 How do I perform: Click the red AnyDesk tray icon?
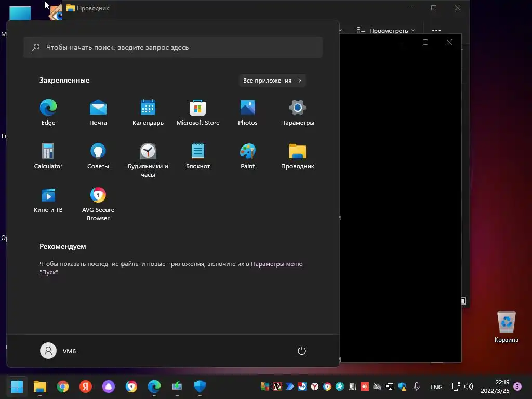click(x=365, y=387)
